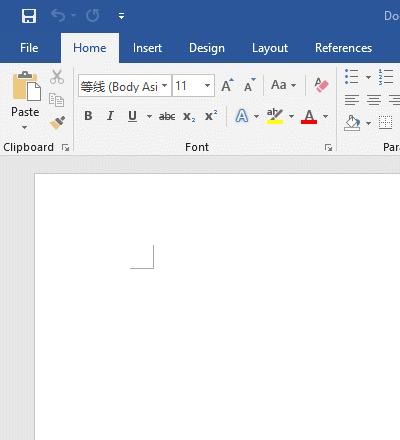Viewport: 400px width, 440px height.
Task: Apply numbered list formatting
Action: 386,77
